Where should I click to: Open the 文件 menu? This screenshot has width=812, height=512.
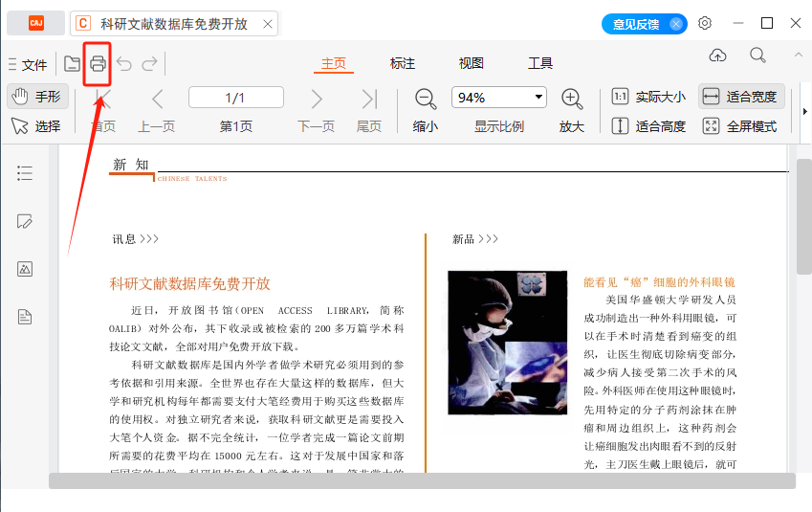click(28, 65)
